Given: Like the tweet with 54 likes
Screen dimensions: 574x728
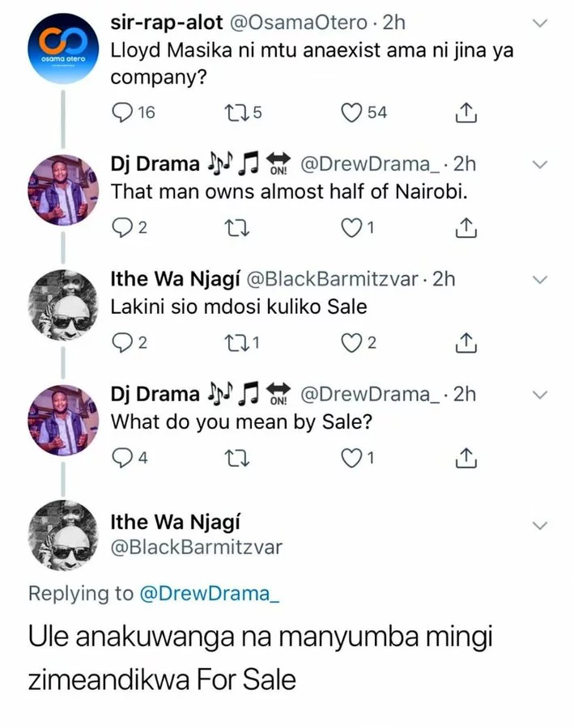Looking at the screenshot, I should pyautogui.click(x=351, y=112).
